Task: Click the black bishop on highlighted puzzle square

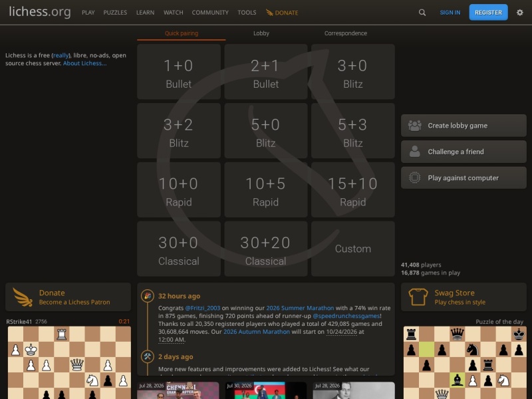Action: (x=457, y=380)
